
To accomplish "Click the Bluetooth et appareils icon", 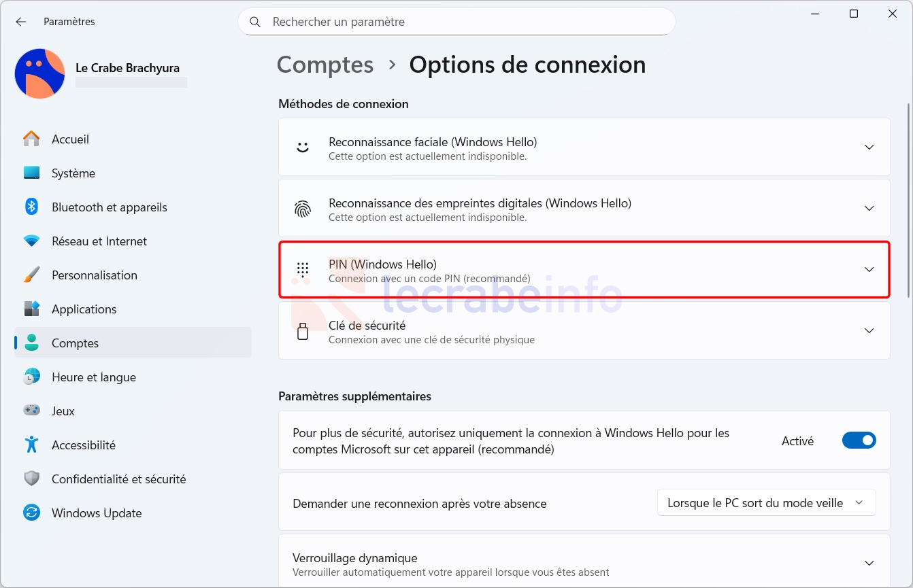I will coord(31,207).
